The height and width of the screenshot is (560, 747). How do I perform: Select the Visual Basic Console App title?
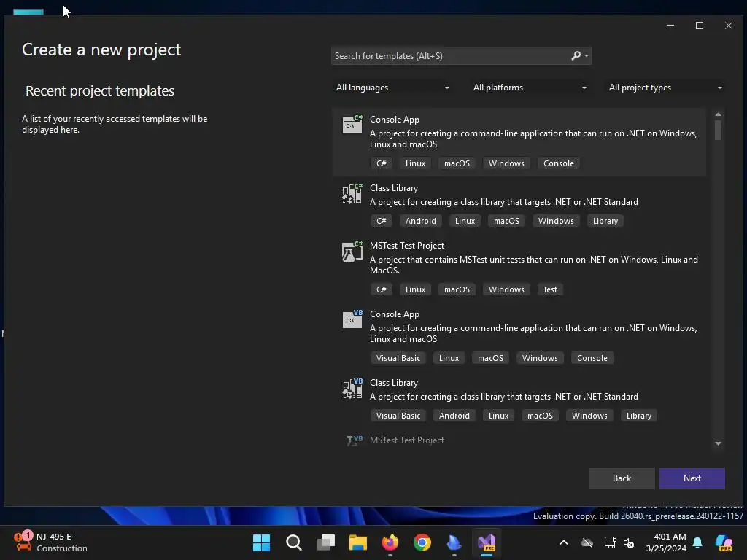click(x=395, y=314)
